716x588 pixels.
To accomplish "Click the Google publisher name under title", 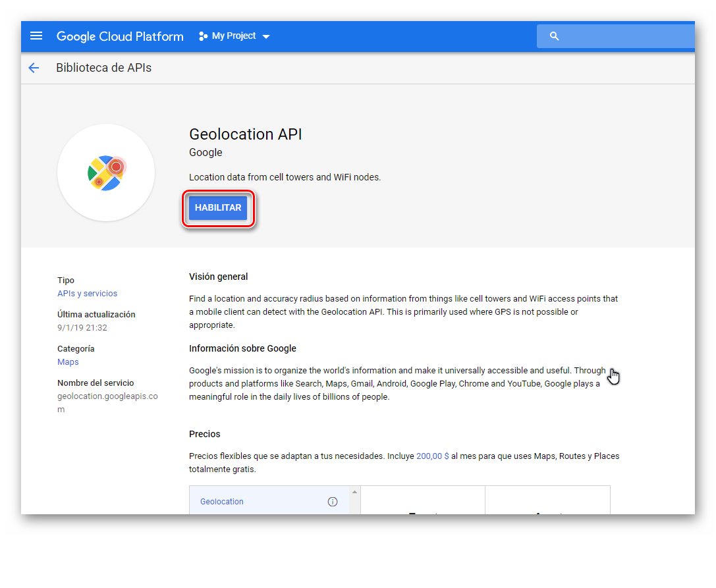I will [x=206, y=153].
